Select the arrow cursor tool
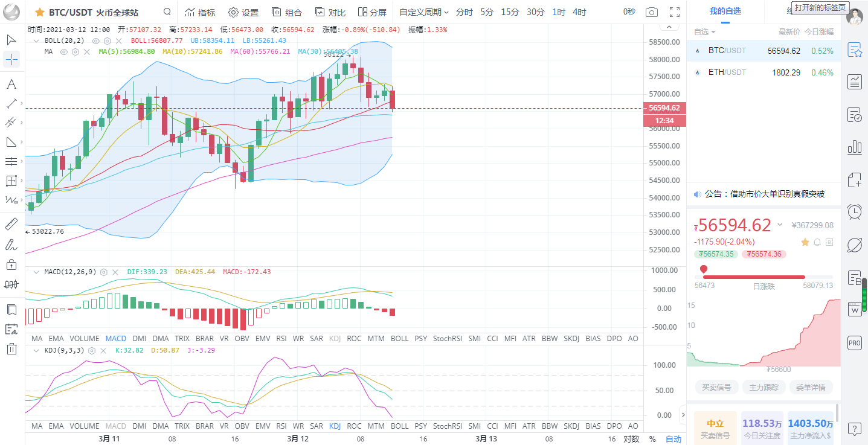 (x=11, y=40)
